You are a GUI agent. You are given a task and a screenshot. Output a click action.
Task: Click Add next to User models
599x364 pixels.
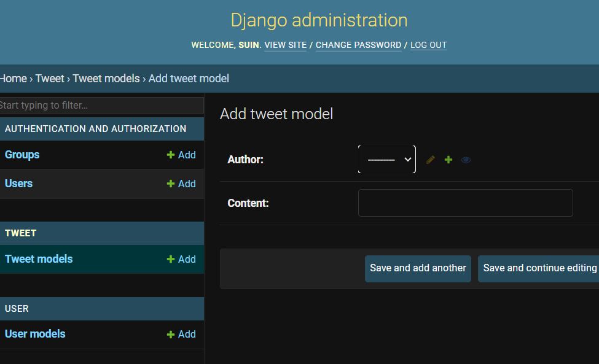click(181, 335)
